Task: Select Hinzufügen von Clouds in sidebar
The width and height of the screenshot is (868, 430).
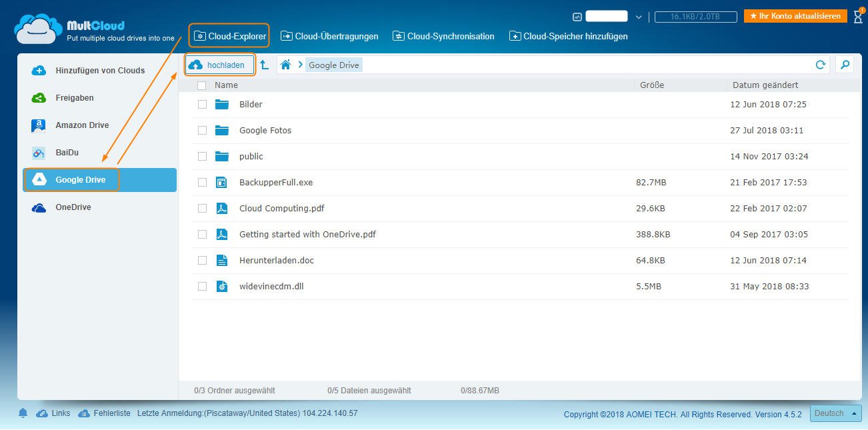Action: [x=99, y=71]
